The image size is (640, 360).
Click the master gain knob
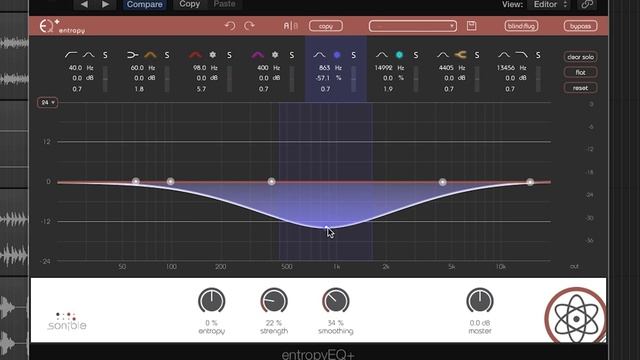coord(480,301)
